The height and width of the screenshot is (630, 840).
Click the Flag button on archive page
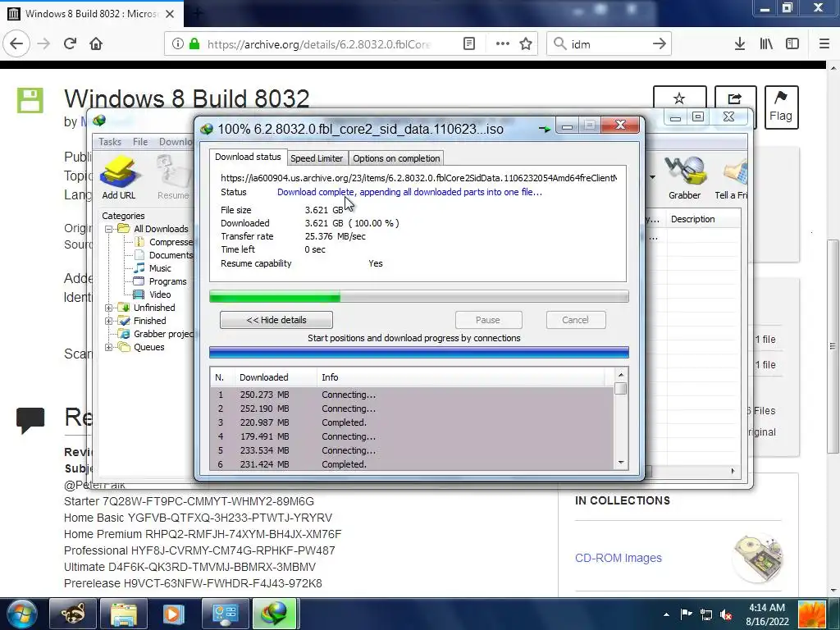781,107
